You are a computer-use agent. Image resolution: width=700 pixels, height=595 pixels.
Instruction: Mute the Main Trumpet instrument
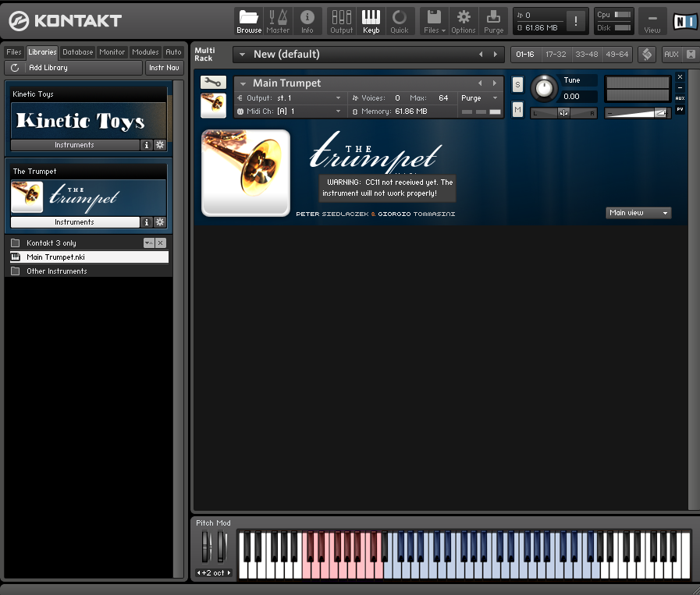pyautogui.click(x=517, y=109)
